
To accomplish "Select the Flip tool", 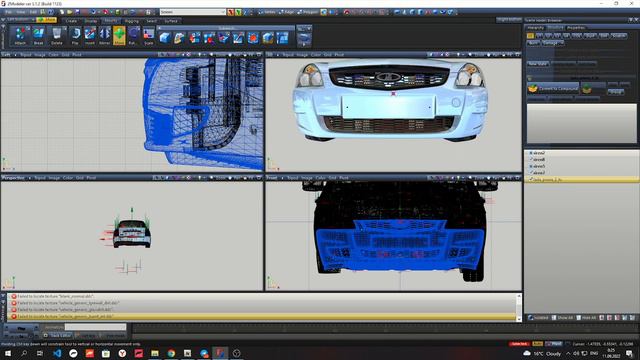I will pos(75,36).
